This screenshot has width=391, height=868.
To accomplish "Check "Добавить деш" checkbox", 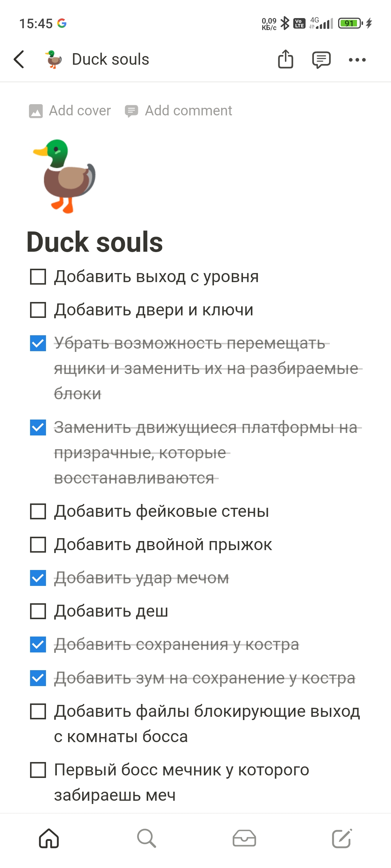I will 38,611.
